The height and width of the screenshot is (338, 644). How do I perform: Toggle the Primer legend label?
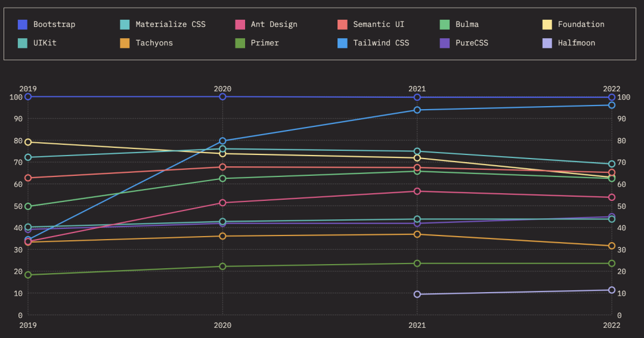265,43
